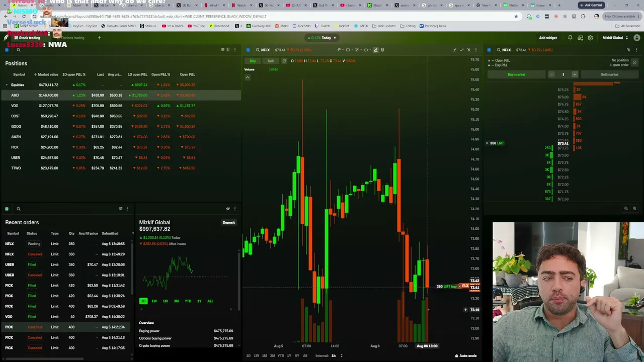Viewport: 644px width, 362px height.
Task: Open the settings gear in header
Action: coord(590,38)
